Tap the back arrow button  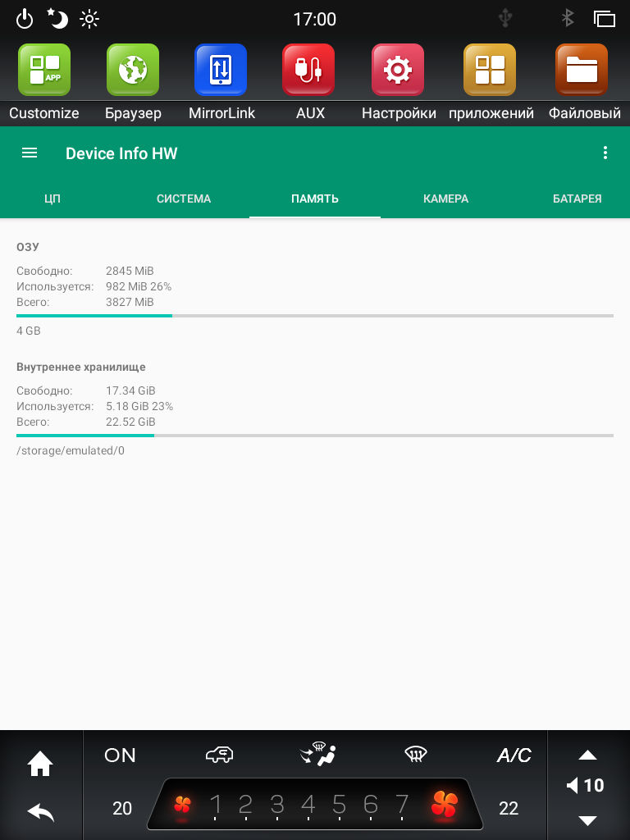pos(41,813)
